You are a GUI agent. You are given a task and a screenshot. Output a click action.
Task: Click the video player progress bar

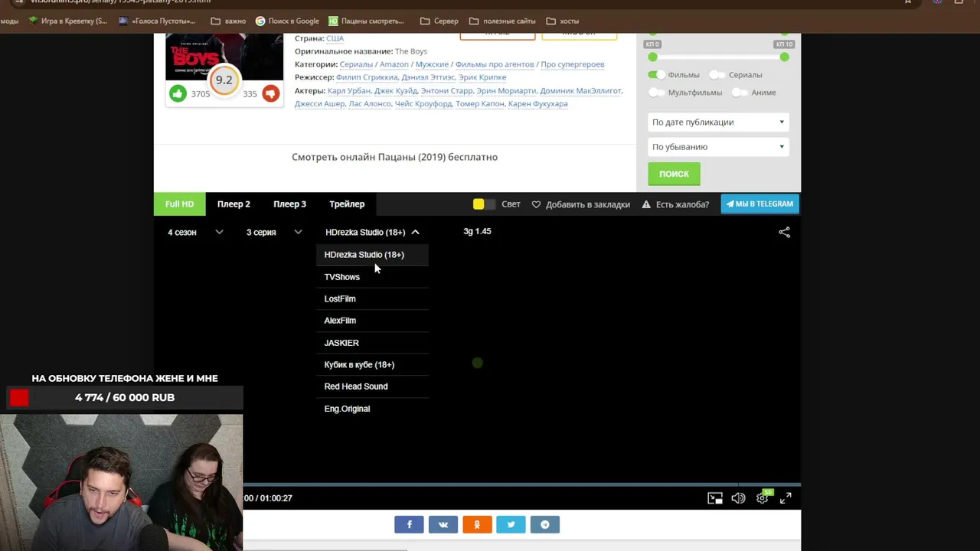pyautogui.click(x=522, y=484)
